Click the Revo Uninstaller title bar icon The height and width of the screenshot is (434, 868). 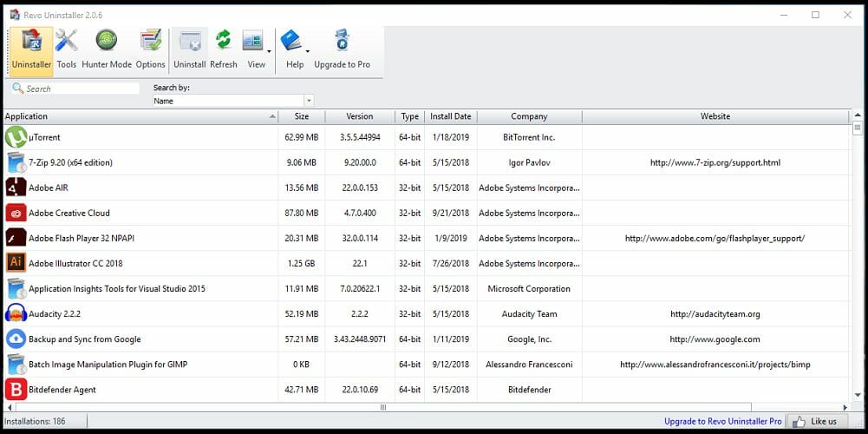pyautogui.click(x=15, y=15)
